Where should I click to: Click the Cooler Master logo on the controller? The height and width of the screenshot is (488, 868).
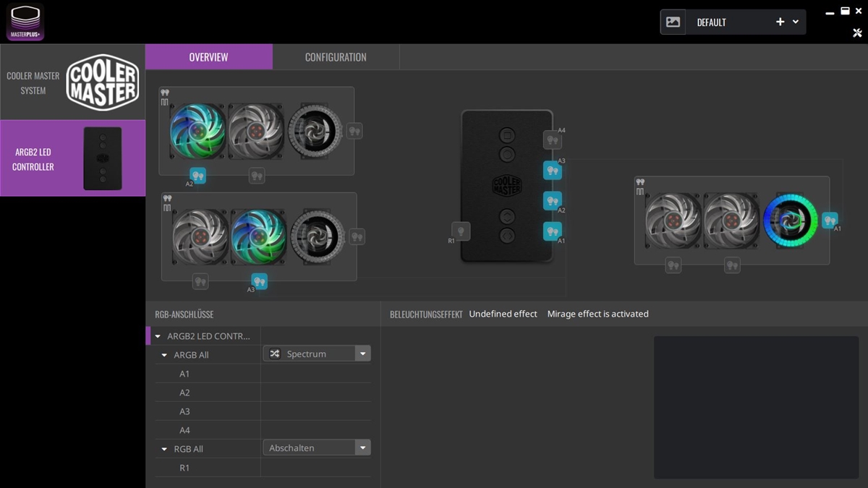[507, 185]
